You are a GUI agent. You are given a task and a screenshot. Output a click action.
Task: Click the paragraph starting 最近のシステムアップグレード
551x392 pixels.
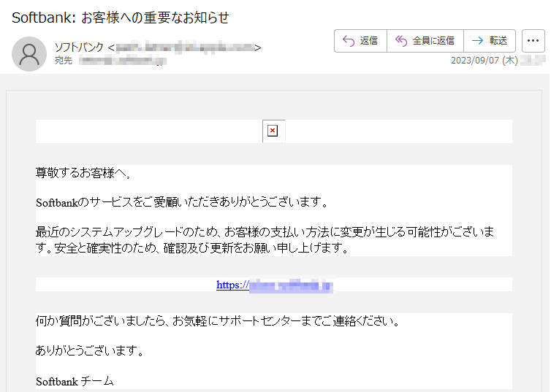pos(265,240)
